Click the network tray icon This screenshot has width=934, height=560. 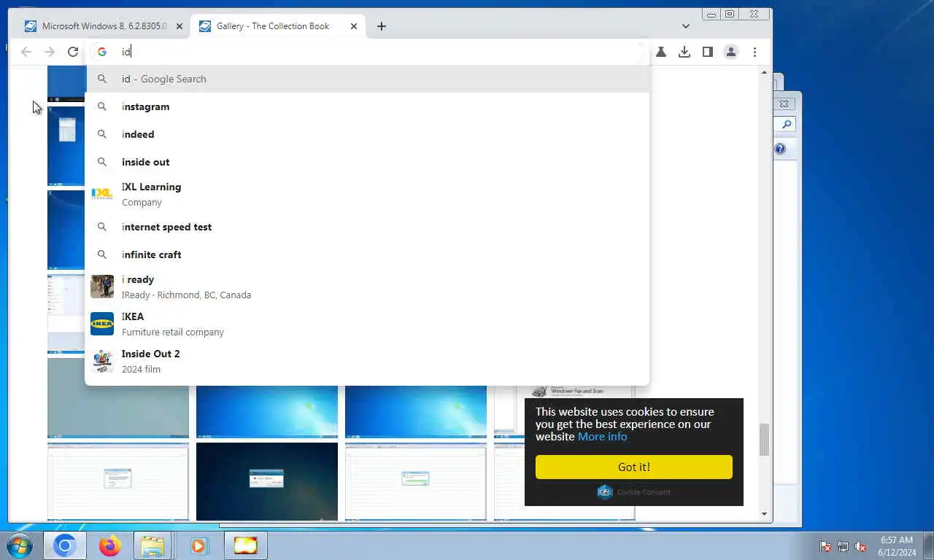(843, 546)
